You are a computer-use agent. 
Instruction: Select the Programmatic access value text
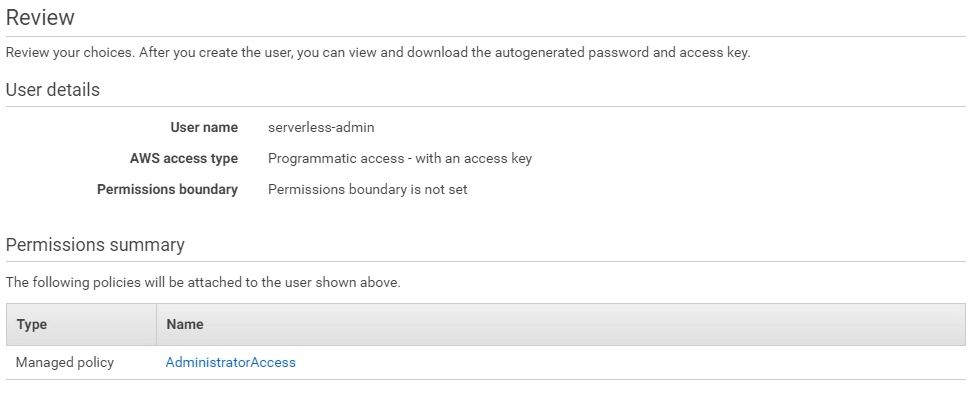click(x=400, y=158)
